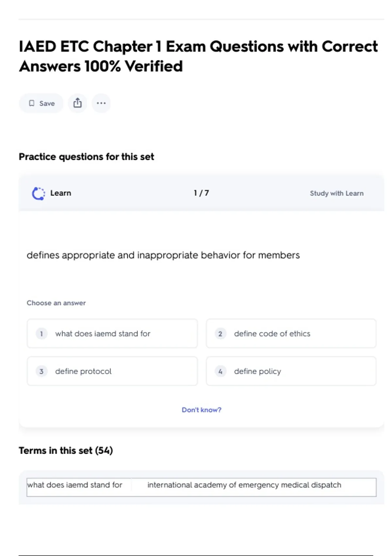Viewport: 392px width, 556px height.
Task: Open the three-dot more options menu
Action: coord(101,103)
